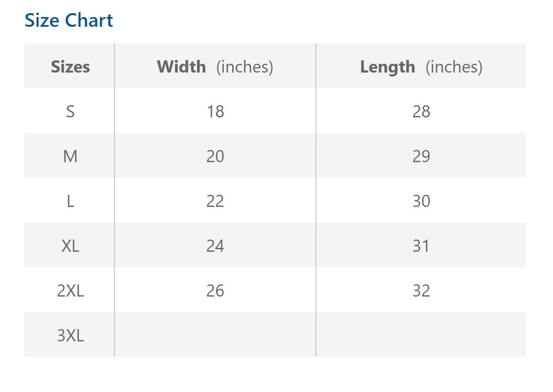The width and height of the screenshot is (553, 392).
Task: Click the length value 29
Action: coord(421,156)
